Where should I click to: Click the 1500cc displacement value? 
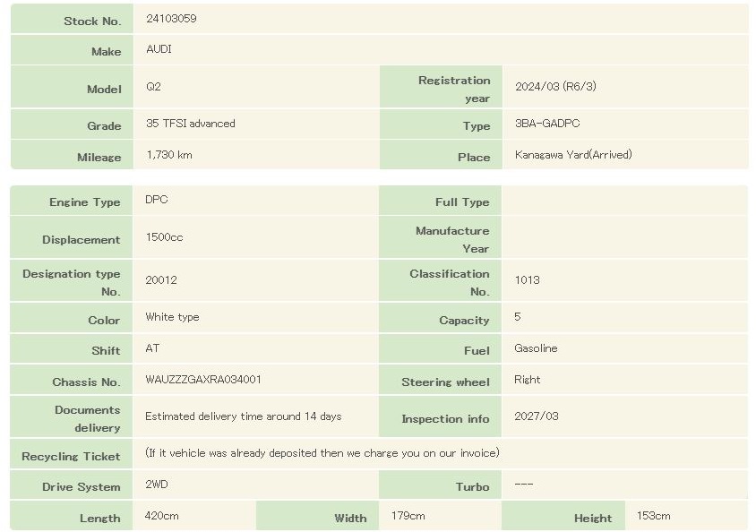point(164,238)
